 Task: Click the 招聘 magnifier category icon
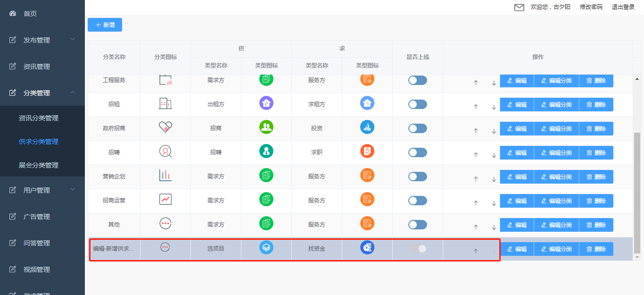click(x=165, y=152)
